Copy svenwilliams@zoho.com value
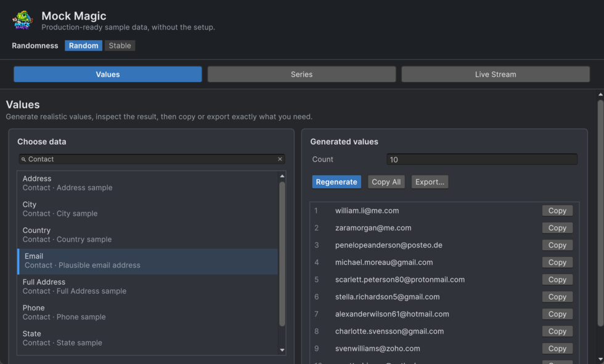This screenshot has width=604, height=364. [557, 349]
